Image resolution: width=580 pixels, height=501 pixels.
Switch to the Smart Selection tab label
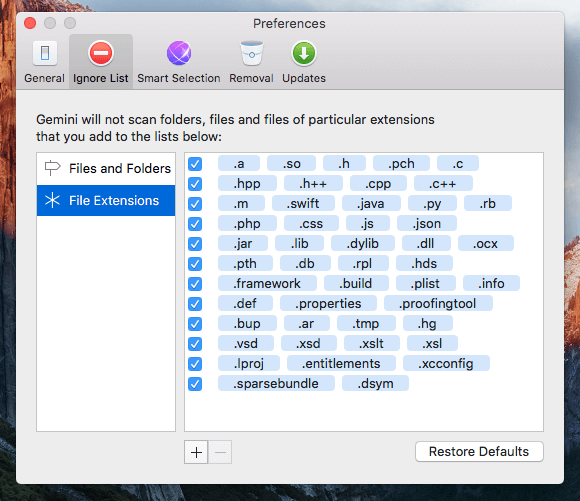(x=179, y=78)
